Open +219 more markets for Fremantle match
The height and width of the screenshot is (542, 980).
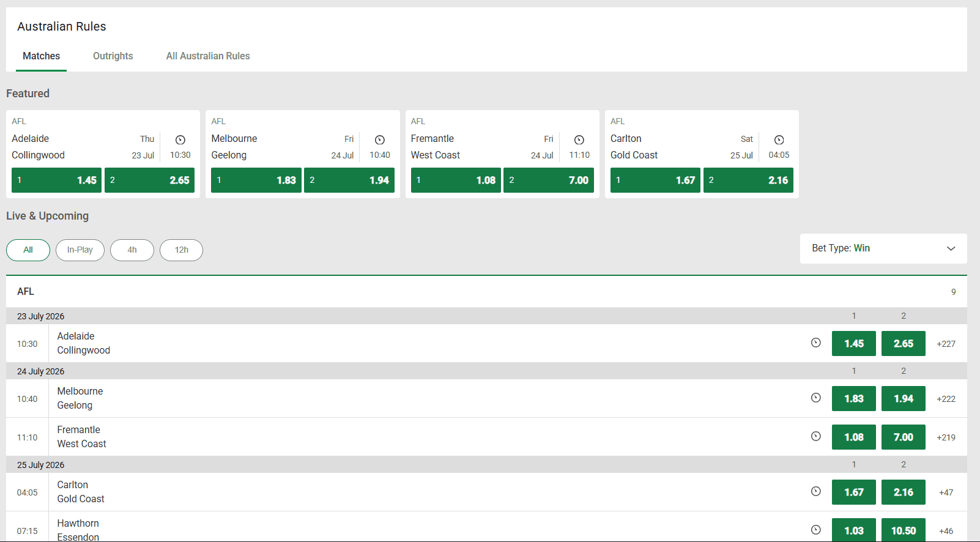(x=946, y=437)
